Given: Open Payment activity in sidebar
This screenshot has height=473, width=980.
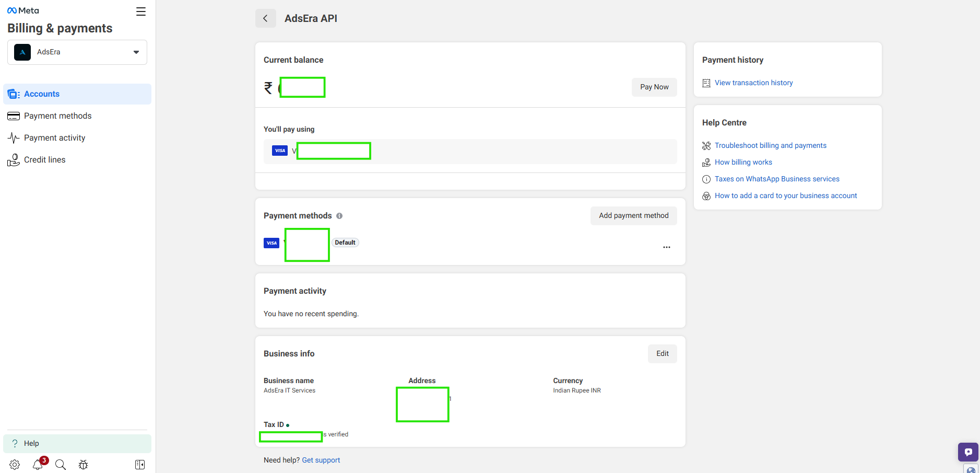Looking at the screenshot, I should pyautogui.click(x=54, y=138).
